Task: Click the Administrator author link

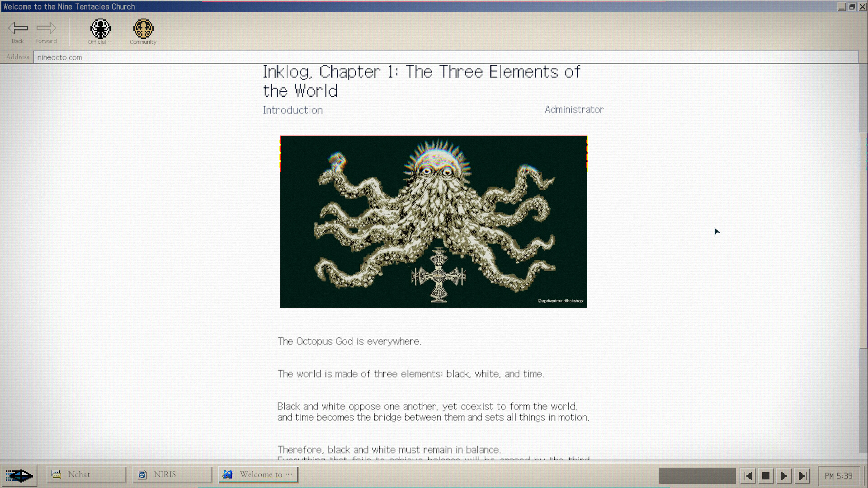Action: [574, 110]
